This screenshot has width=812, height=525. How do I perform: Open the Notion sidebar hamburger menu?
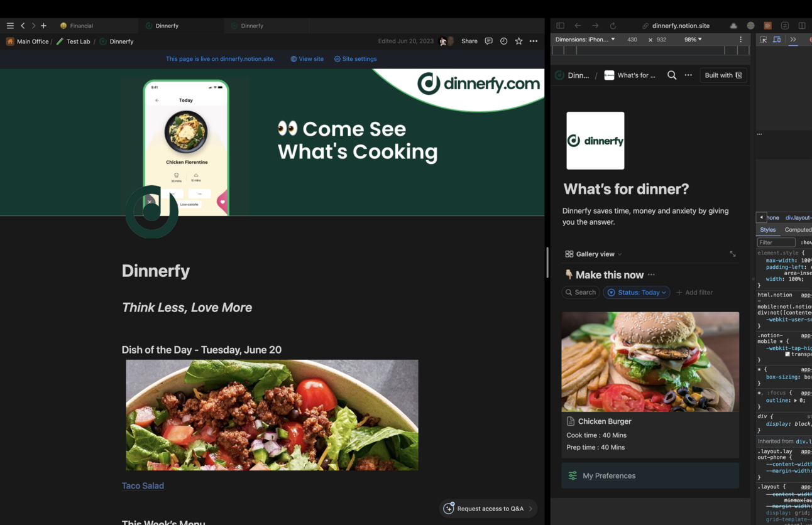(x=10, y=26)
